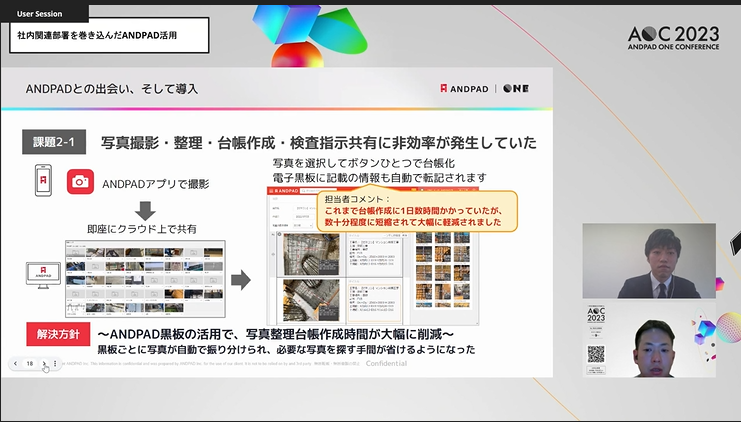Click the QR code beside the lower presenter
Screen dimensions: 741x422
coord(596,354)
